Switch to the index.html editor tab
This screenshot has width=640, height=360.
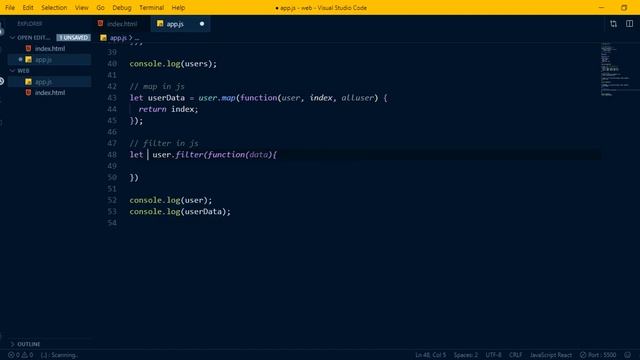122,24
